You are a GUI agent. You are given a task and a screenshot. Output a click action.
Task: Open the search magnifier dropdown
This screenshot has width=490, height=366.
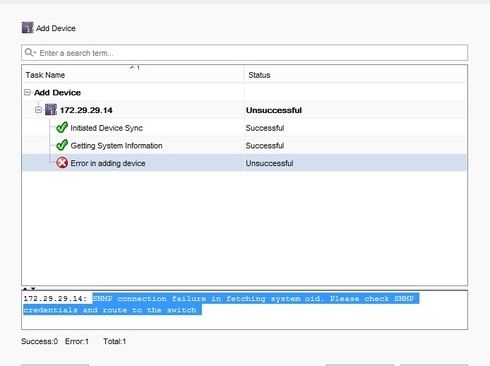click(30, 53)
